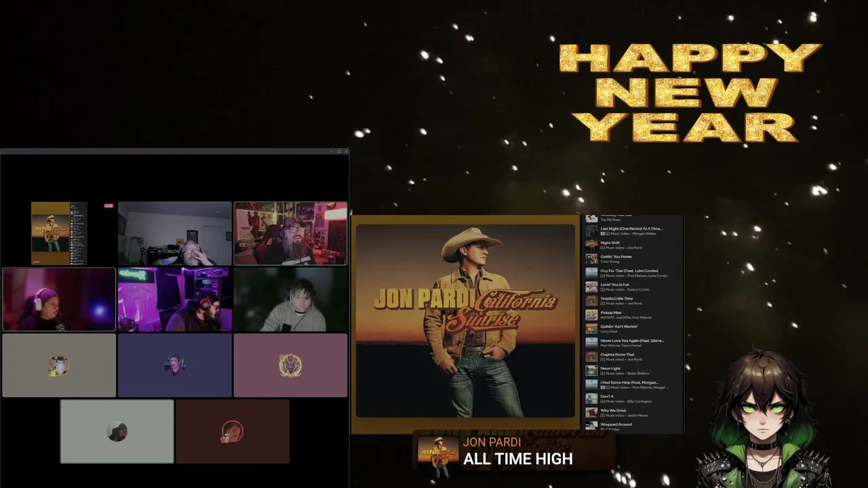Click 'Post Malone, Sierra Ferrell' artist line
Screen dimensions: 868x488
(620, 345)
